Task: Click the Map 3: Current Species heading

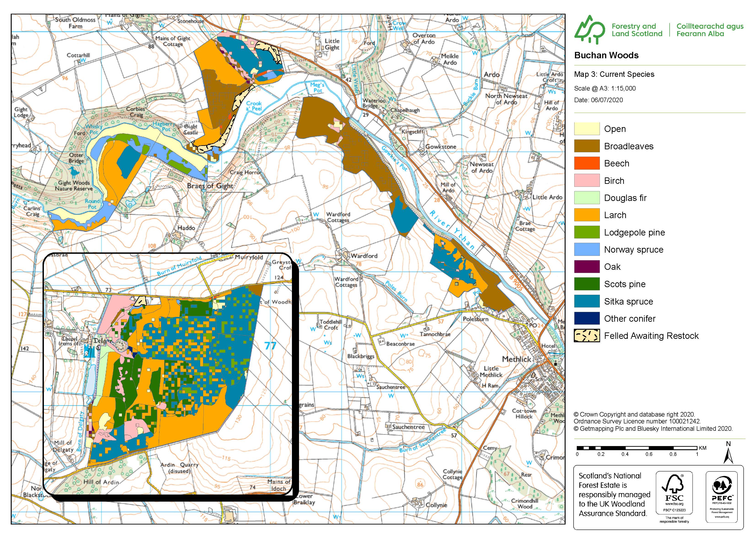Action: point(614,74)
